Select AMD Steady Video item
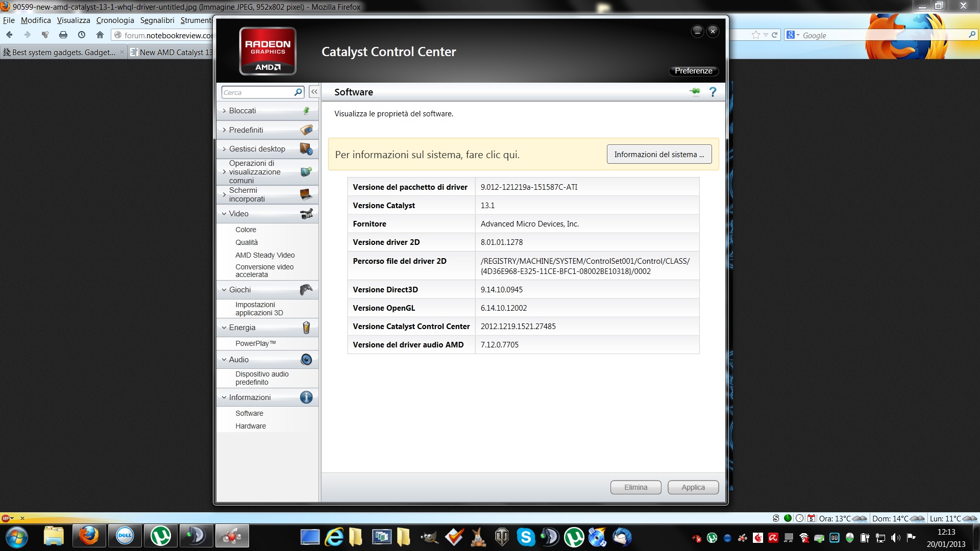 tap(265, 255)
